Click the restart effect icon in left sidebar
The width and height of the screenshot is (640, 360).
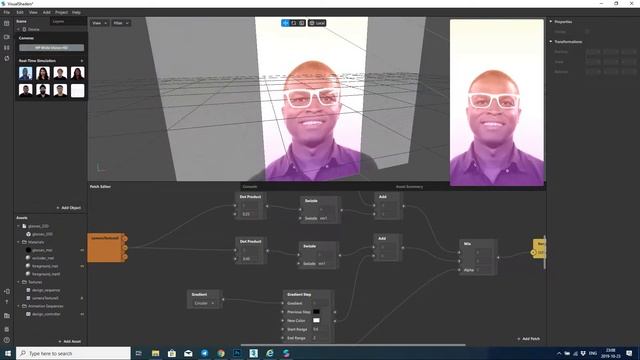[x=7, y=59]
